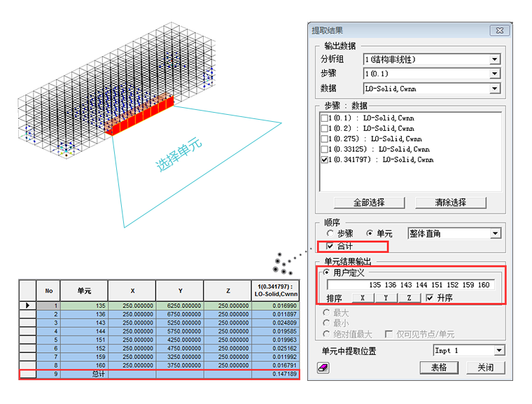Sort by the Y button
Viewport: 532px width, 404px height.
coord(386,298)
